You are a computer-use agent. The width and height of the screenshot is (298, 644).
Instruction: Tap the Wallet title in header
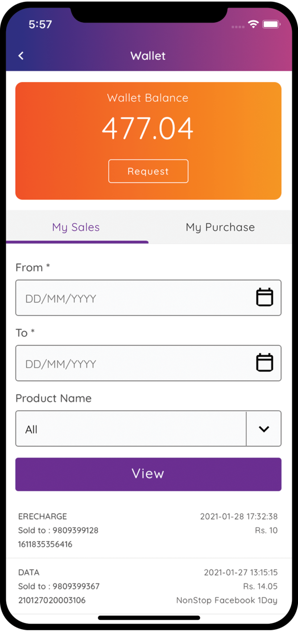click(148, 56)
